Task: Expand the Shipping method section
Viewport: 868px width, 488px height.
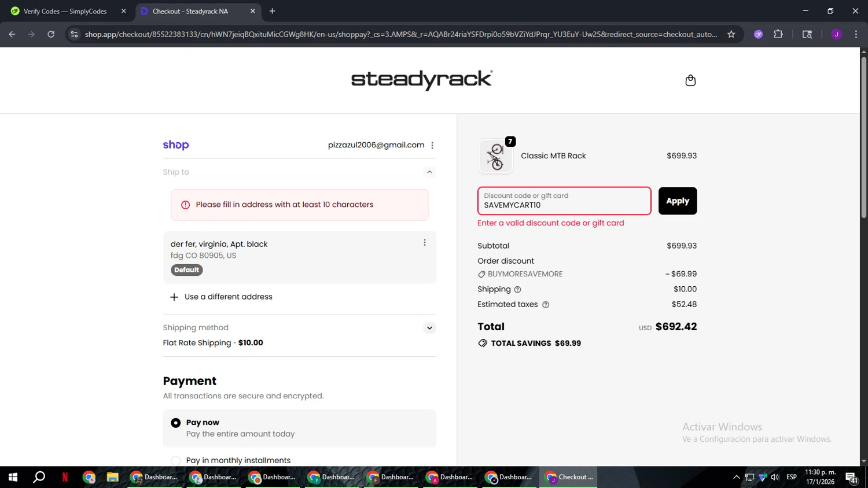Action: pos(429,328)
